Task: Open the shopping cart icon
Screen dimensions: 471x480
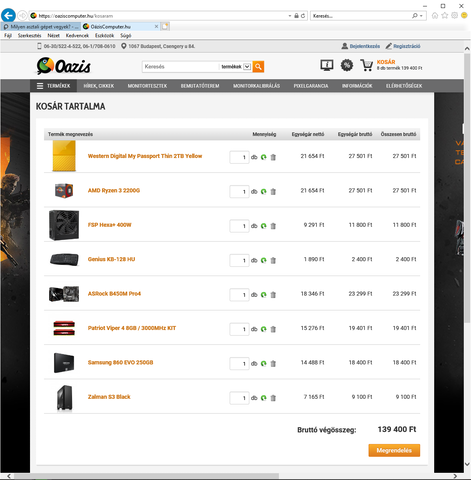Action: tap(367, 65)
